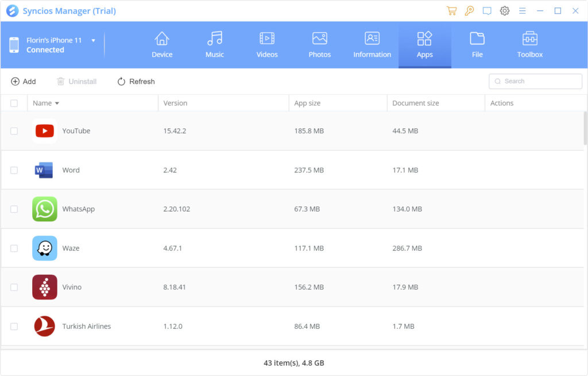The image size is (588, 376).
Task: Select the YouTube name text
Action: (76, 131)
